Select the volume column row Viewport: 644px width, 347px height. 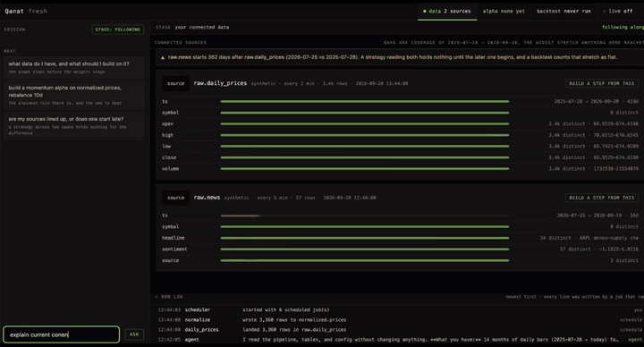[x=400, y=168]
